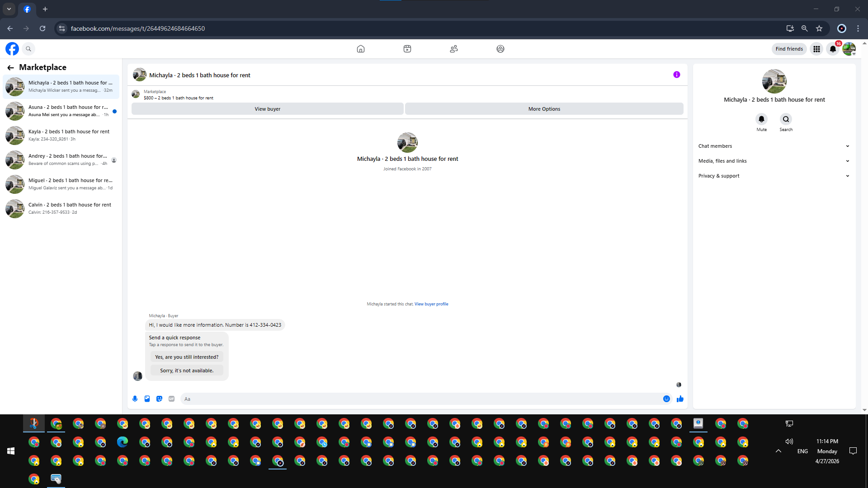Install app using the address bar install icon
868x488 pixels.
tap(790, 28)
